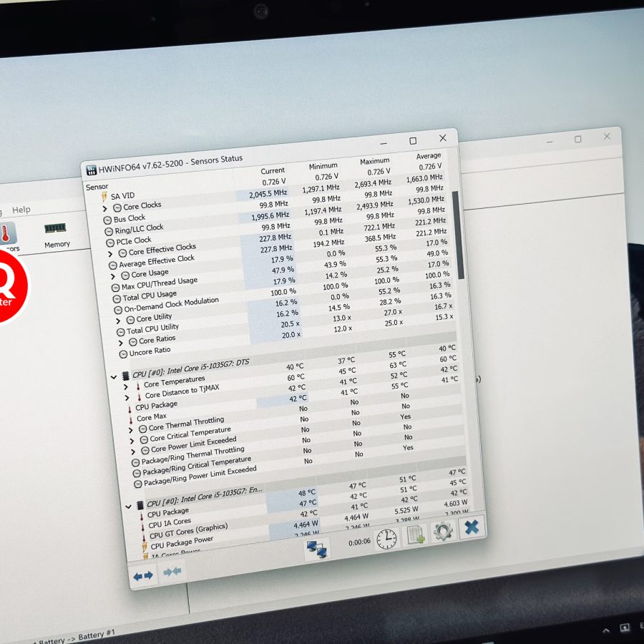Viewport: 644px width, 644px height.
Task: Click the Total CPU Utility sensor icon
Action: (x=121, y=332)
